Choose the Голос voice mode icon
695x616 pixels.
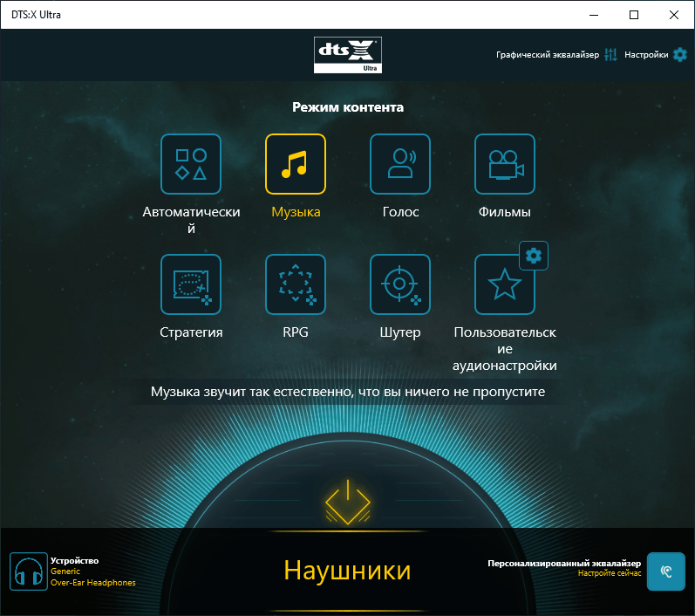click(399, 164)
